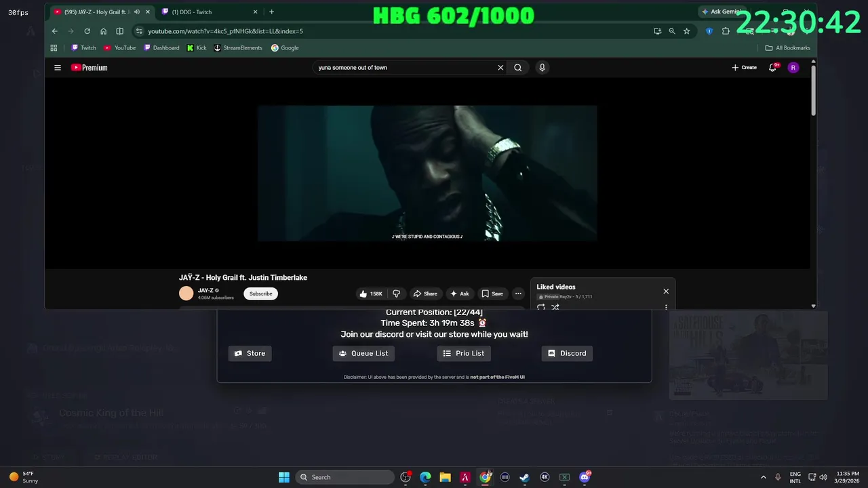Open the Twitch bookmark
Viewport: 868px width, 488px height.
[x=84, y=48]
